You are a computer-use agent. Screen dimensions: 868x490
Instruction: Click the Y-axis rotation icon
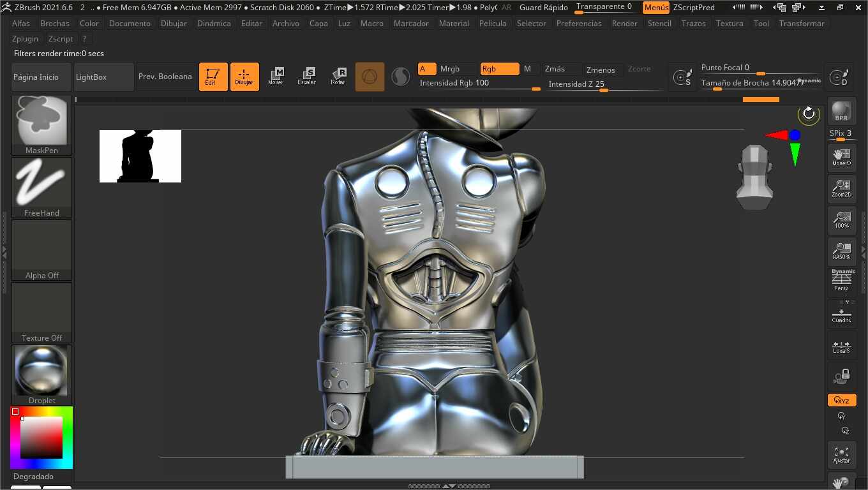[x=842, y=416]
